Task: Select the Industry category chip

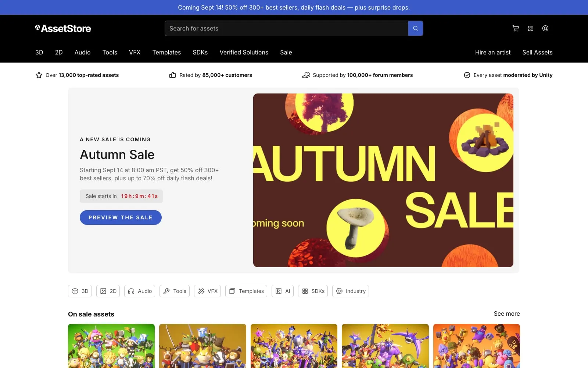Action: (351, 291)
